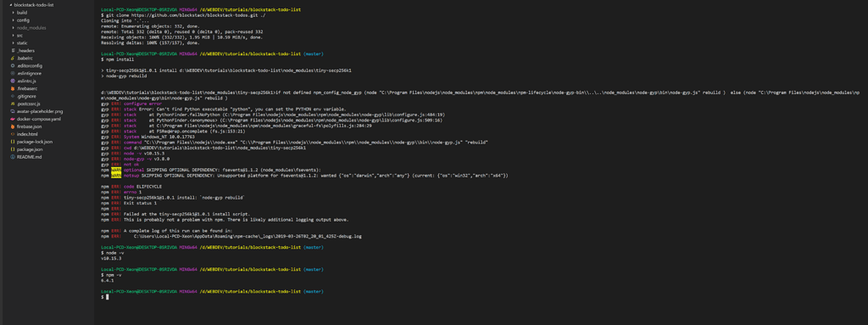Click the .firebaserc flame icon
The height and width of the screenshot is (325, 868).
tap(13, 88)
